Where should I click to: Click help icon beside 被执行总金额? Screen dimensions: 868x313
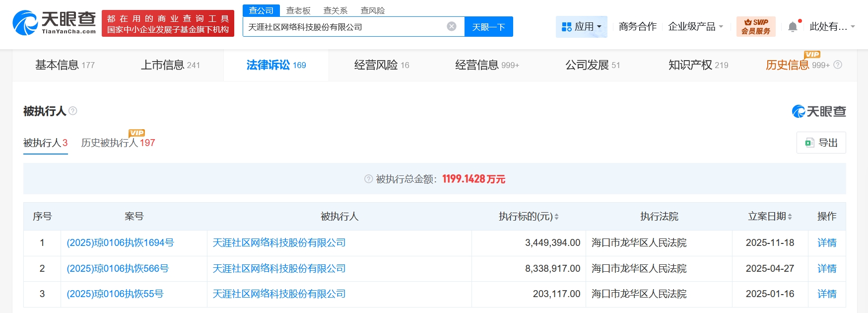pos(368,179)
